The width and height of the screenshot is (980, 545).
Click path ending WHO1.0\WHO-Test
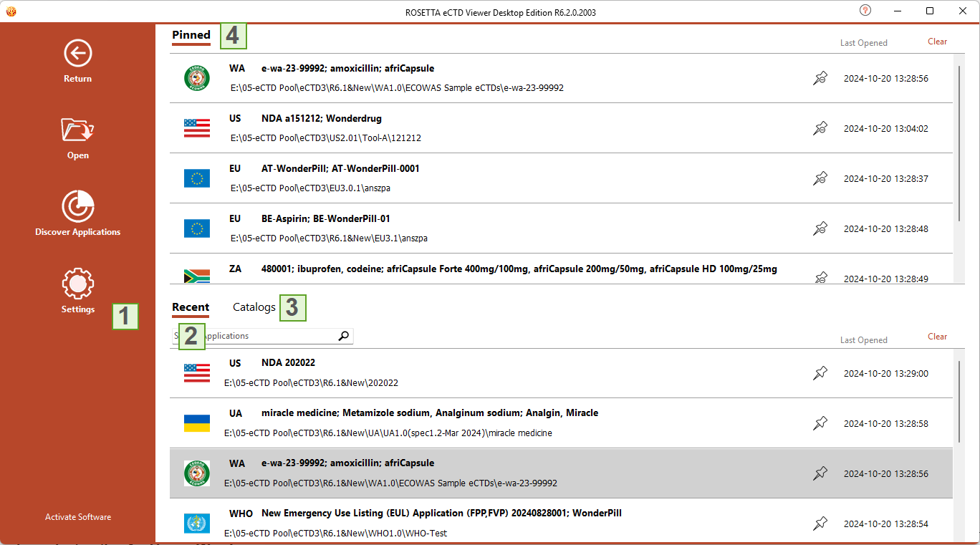click(335, 534)
